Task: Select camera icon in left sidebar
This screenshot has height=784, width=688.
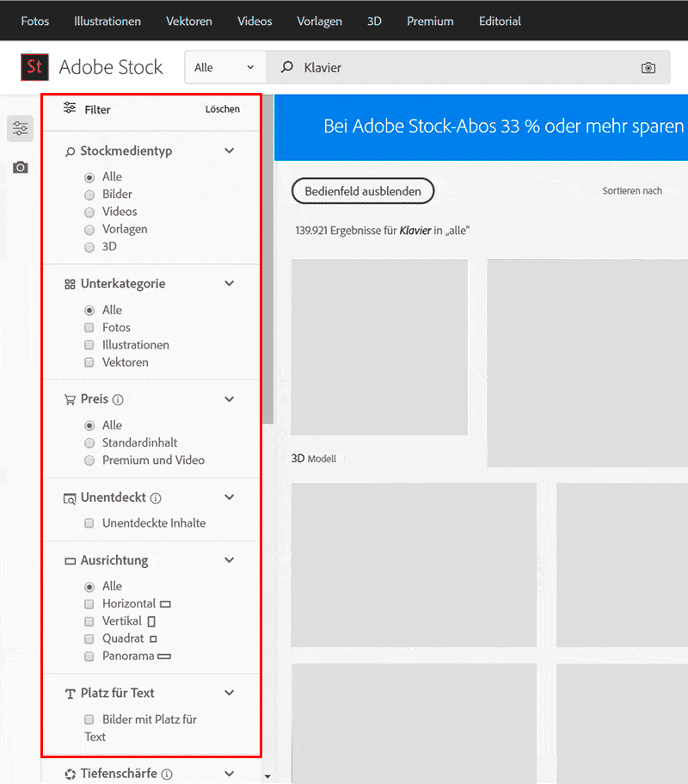Action: pyautogui.click(x=21, y=167)
